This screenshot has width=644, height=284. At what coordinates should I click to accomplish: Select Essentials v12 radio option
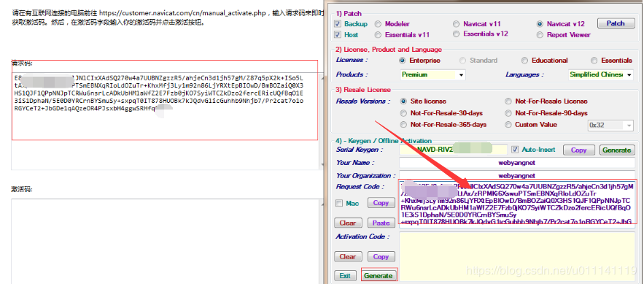pos(457,34)
